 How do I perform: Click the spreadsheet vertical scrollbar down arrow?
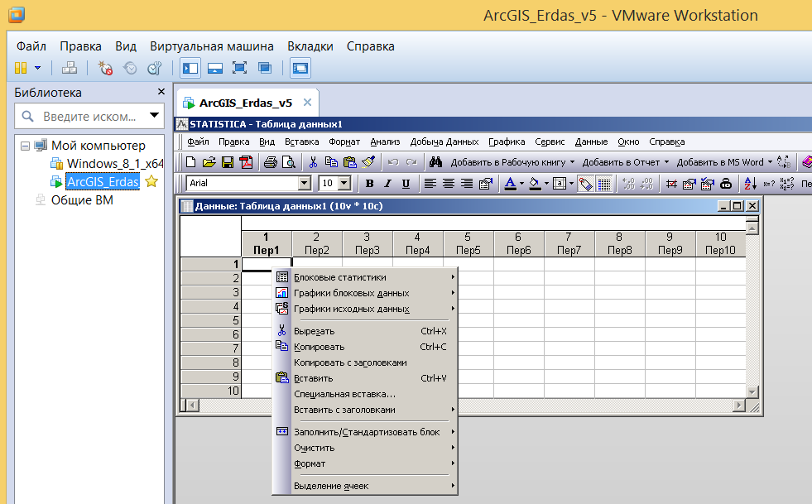(752, 391)
